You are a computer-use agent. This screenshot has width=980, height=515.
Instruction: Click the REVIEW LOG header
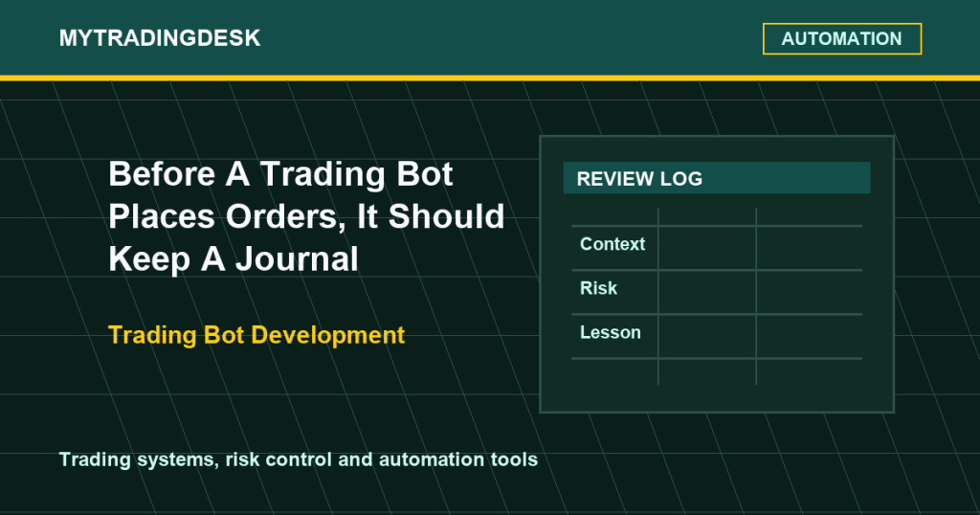pos(716,178)
